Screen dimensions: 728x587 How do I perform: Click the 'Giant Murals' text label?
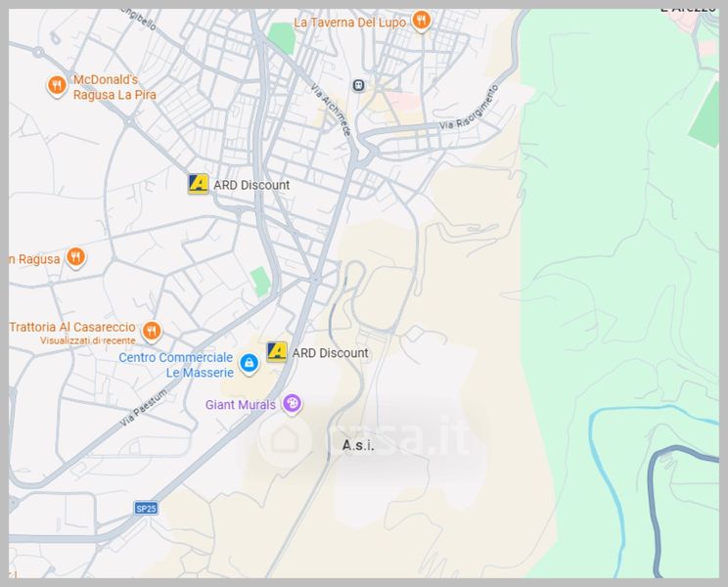241,404
